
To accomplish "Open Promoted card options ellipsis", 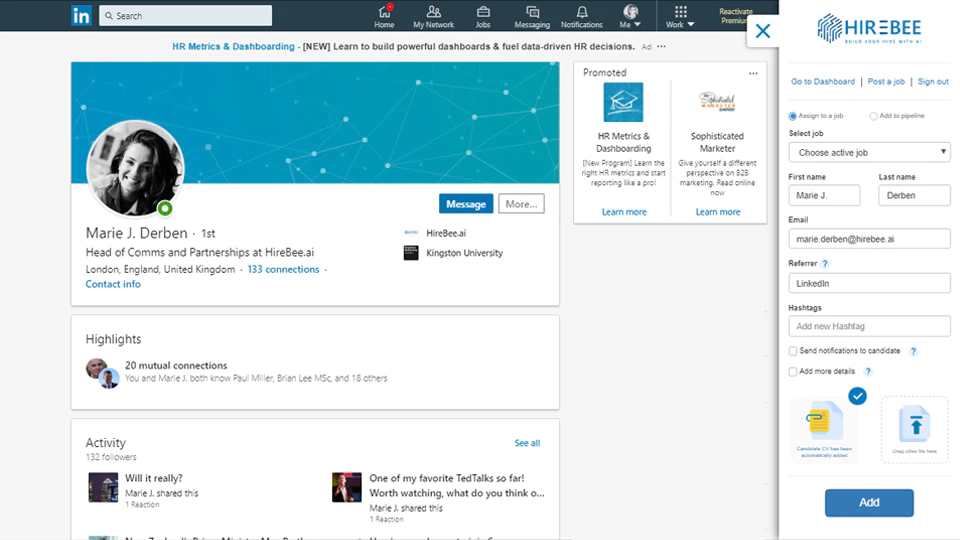I will [x=753, y=73].
